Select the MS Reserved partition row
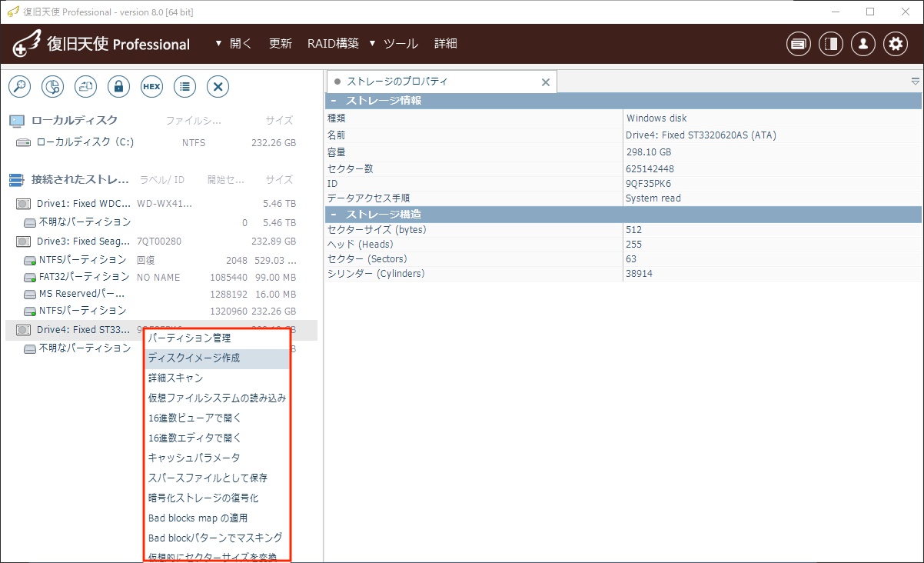The image size is (924, 563). (161, 294)
